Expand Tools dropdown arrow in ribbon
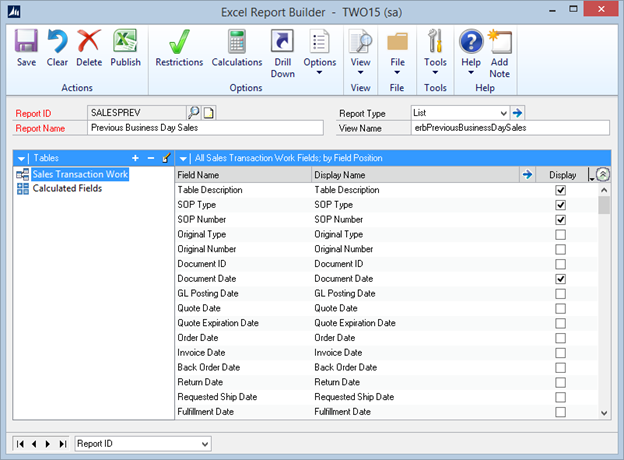This screenshot has height=460, width=624. click(x=435, y=72)
